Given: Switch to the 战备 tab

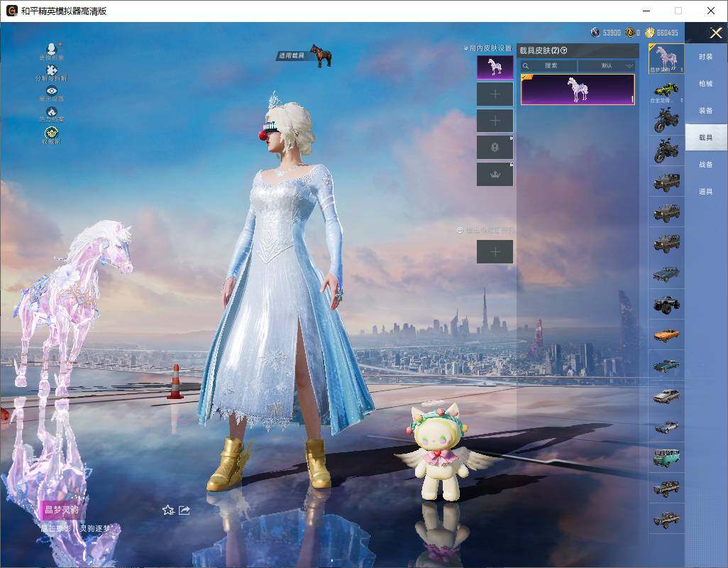Looking at the screenshot, I should tap(706, 165).
